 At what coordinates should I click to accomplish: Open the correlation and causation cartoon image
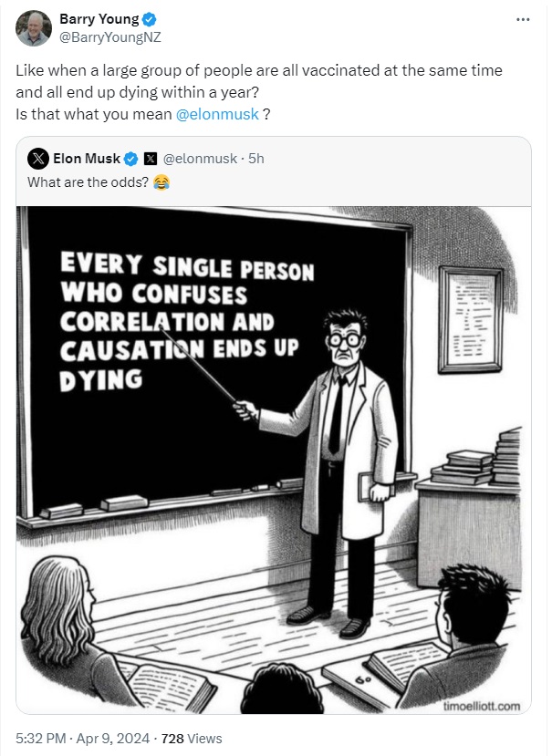coord(274,460)
